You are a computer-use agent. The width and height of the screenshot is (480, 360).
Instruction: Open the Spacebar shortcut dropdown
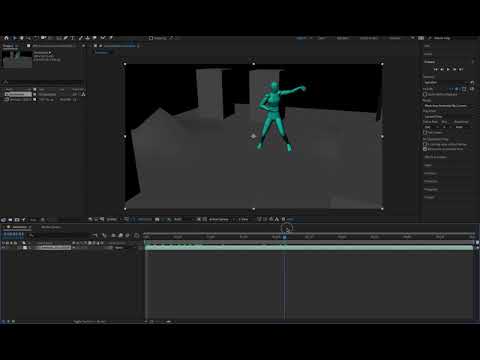click(446, 82)
